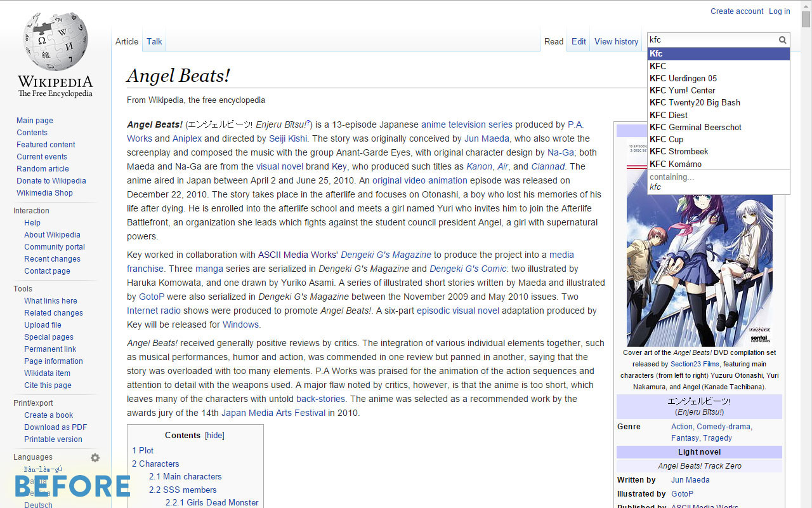Choose KFC Twenty20 Big Bash suggestion
This screenshot has height=508, width=812.
718,102
